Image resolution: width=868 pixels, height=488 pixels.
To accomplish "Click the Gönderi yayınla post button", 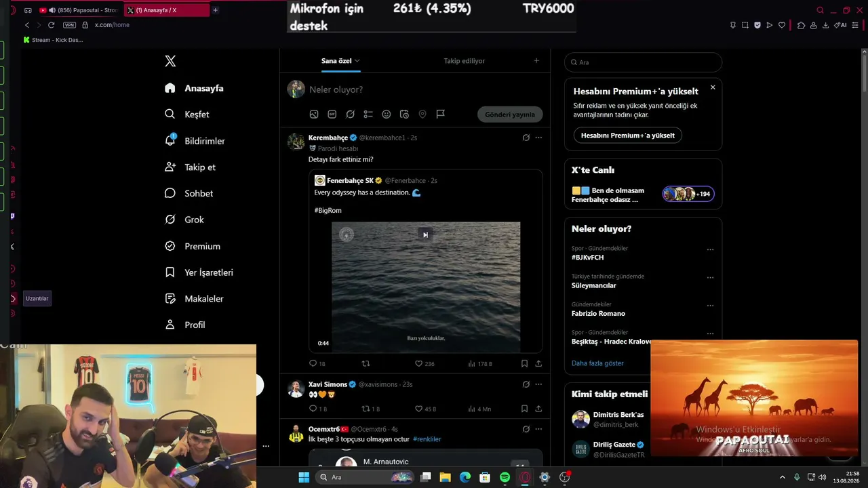I will [510, 115].
